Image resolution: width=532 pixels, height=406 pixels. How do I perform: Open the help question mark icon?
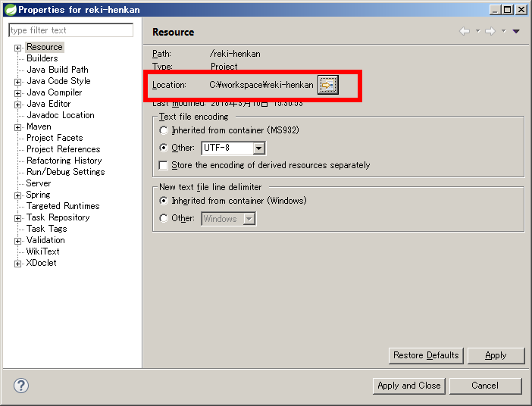tap(21, 386)
